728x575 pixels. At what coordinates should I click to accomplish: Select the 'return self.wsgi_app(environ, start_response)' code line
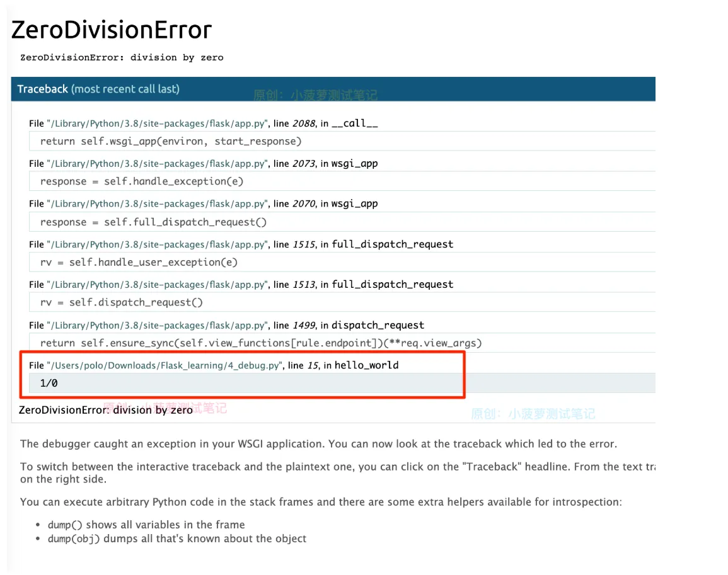tap(342, 142)
